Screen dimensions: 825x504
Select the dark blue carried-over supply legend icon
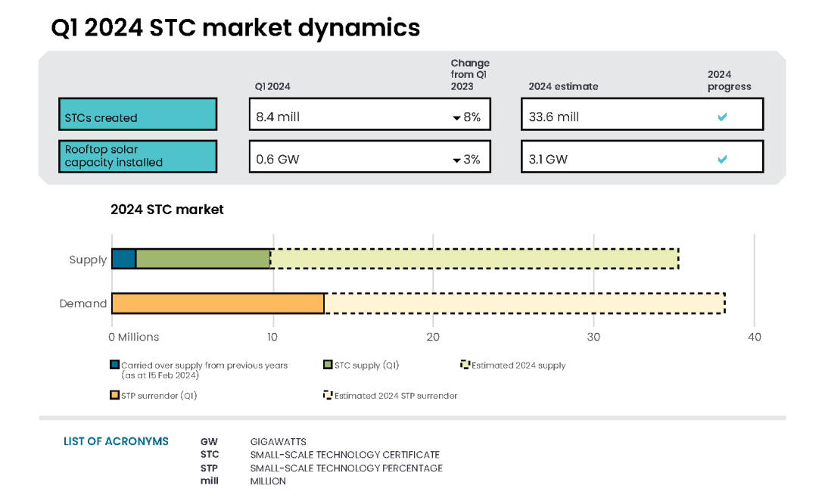[x=115, y=364]
